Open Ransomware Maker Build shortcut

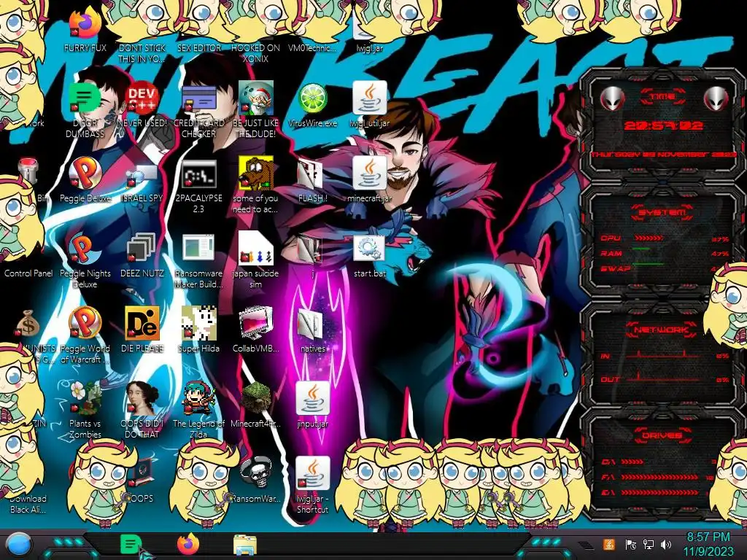click(199, 249)
